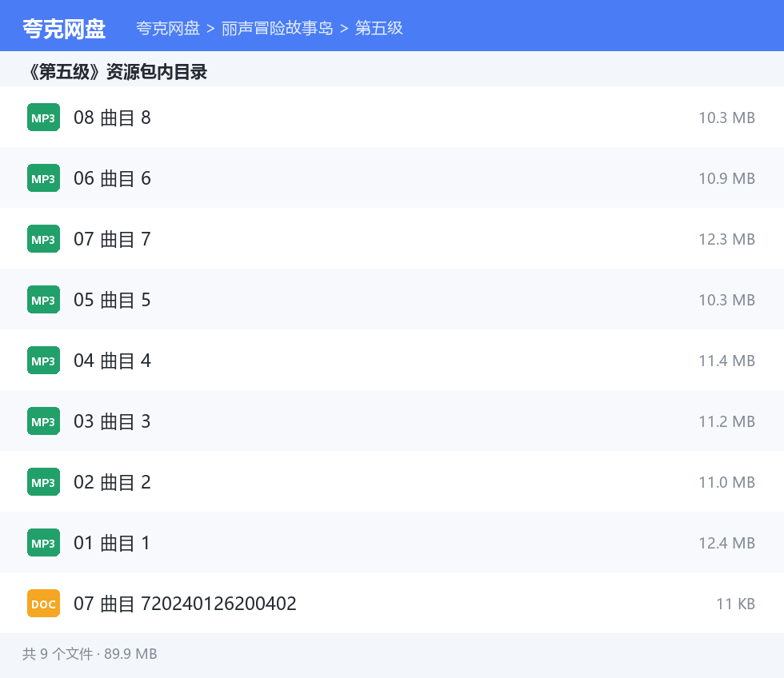Viewport: 784px width, 678px height.
Task: Click the MP3 icon for 03 曲目 3
Action: pos(43,421)
